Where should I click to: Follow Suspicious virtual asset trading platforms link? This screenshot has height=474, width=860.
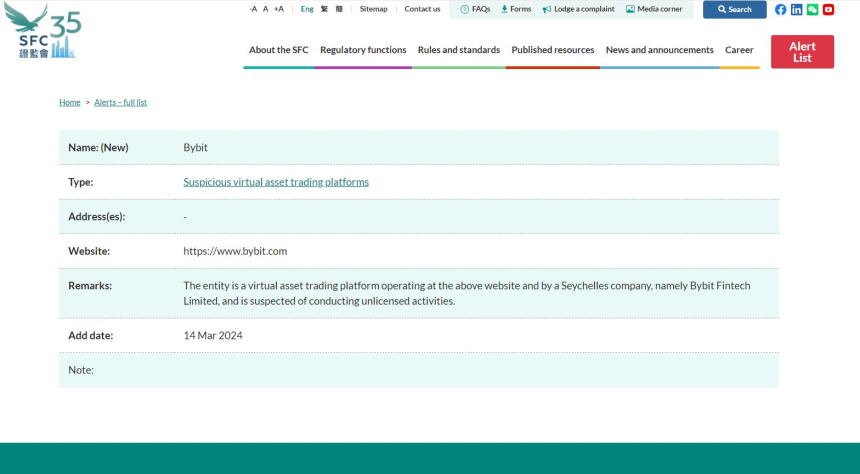pos(276,182)
